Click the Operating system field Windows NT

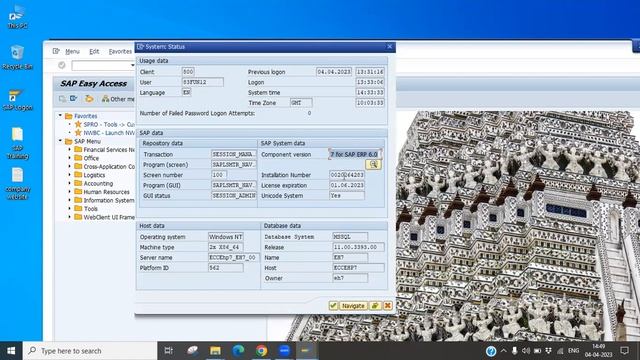pyautogui.click(x=226, y=237)
